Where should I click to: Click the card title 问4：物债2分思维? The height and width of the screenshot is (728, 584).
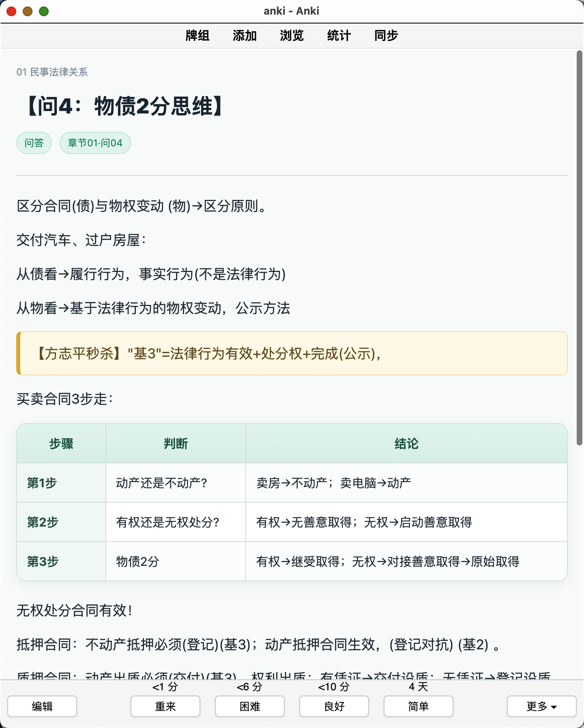[123, 106]
